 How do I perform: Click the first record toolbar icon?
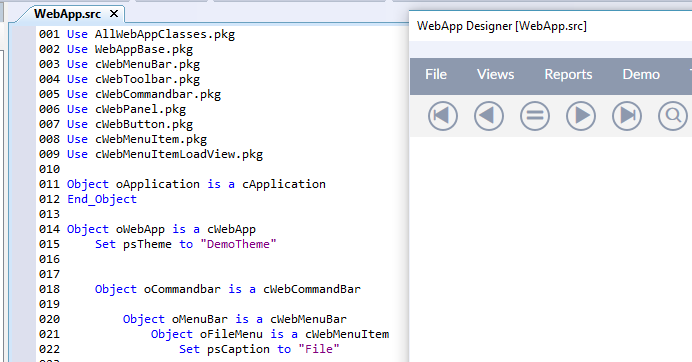pos(443,116)
